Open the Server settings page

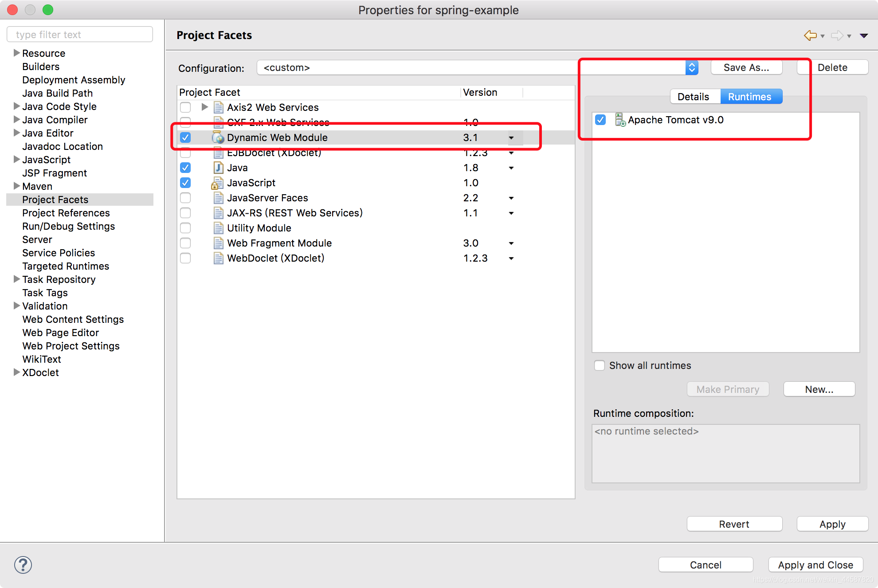click(37, 239)
